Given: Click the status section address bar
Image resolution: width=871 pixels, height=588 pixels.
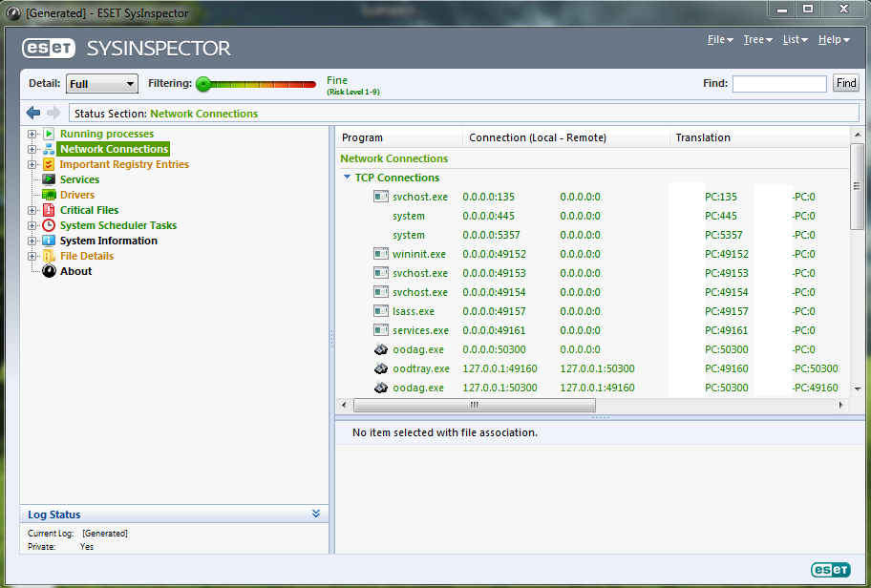Looking at the screenshot, I should pyautogui.click(x=464, y=114).
